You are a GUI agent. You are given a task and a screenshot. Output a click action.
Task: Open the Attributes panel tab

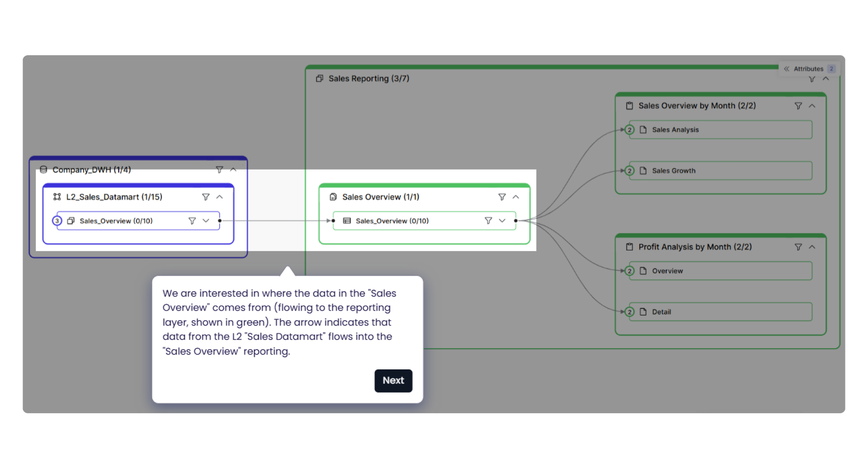(809, 68)
